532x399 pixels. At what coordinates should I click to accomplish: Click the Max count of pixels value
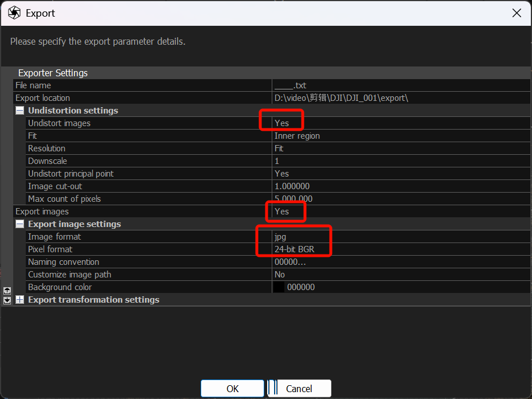pyautogui.click(x=294, y=199)
